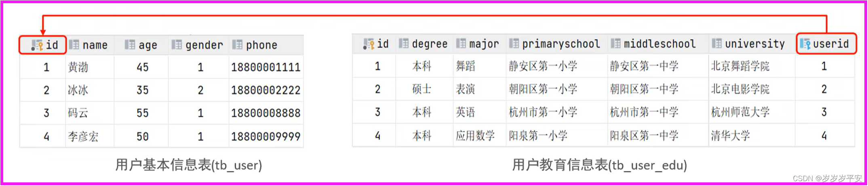This screenshot has width=868, height=186.
Task: Sort by the degree column header
Action: [x=430, y=44]
